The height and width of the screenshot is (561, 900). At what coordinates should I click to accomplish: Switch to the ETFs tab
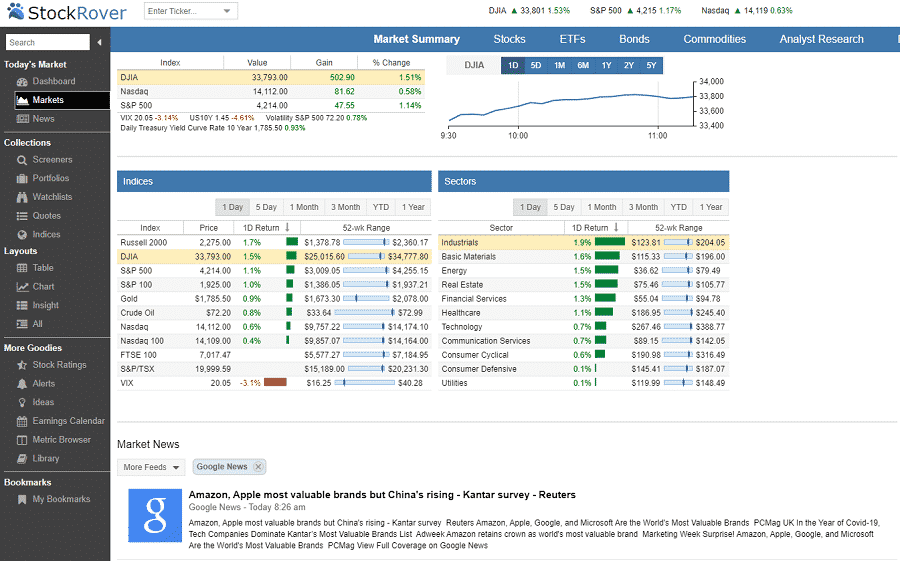572,39
